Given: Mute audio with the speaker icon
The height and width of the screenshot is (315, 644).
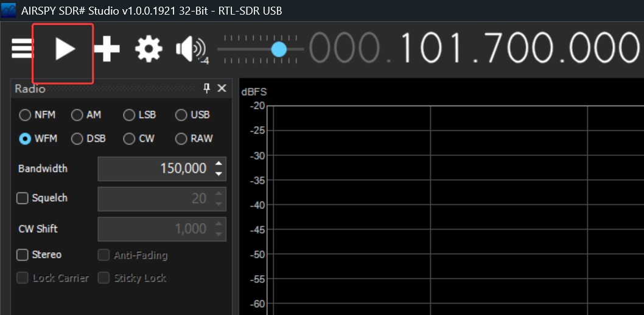Looking at the screenshot, I should [190, 49].
